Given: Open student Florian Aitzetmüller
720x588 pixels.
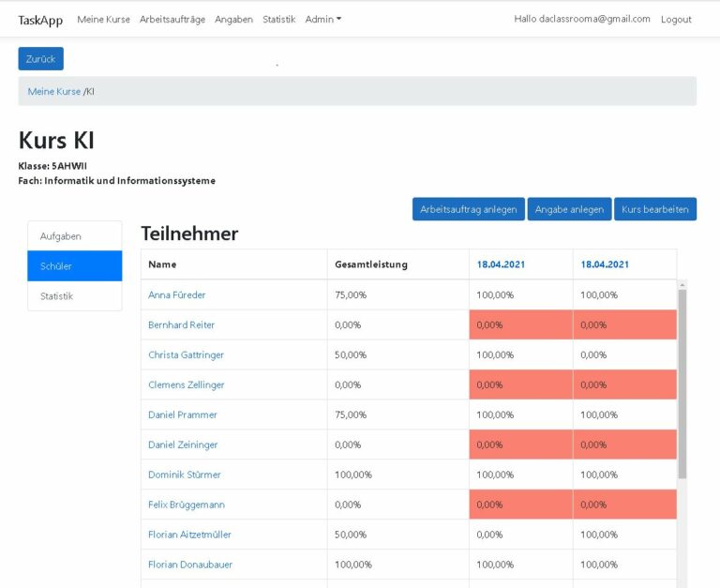Looking at the screenshot, I should [x=189, y=535].
